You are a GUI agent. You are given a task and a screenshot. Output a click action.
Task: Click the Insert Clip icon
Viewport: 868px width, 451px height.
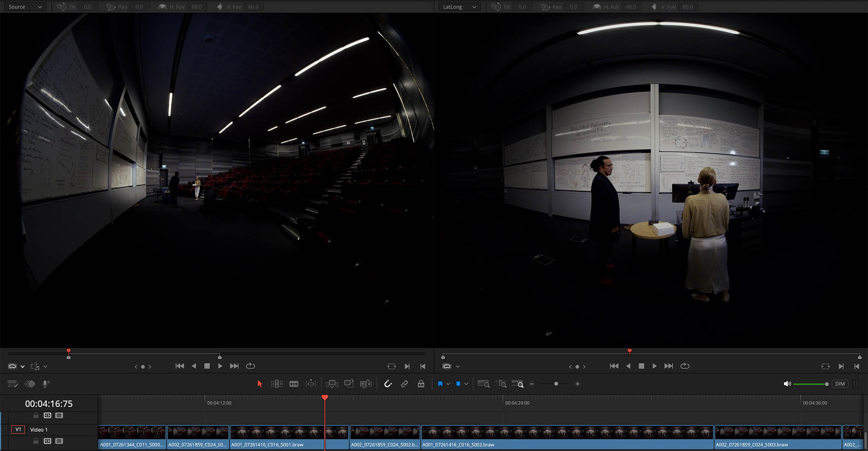point(332,384)
